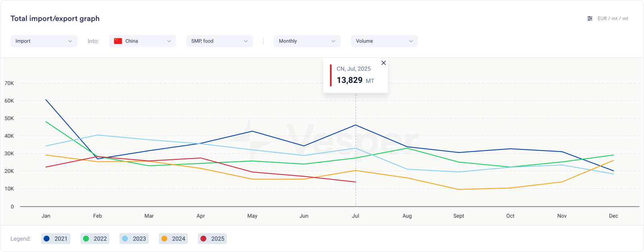Open the SMP, food product dropdown
The image size is (644, 252).
coord(219,41)
